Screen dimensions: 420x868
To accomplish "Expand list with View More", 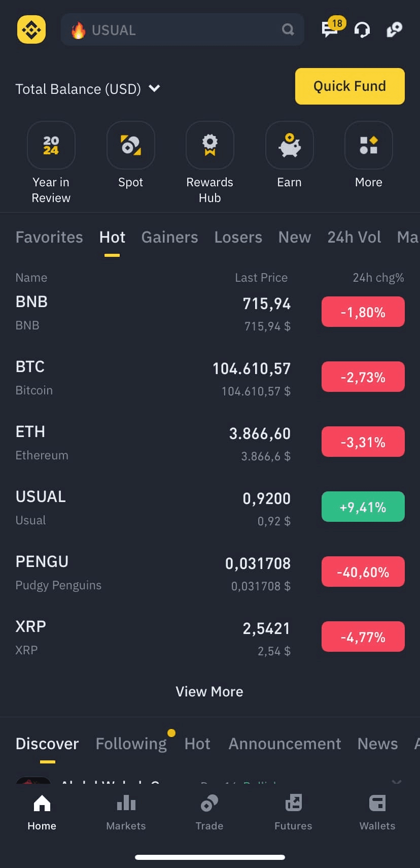I will [209, 691].
